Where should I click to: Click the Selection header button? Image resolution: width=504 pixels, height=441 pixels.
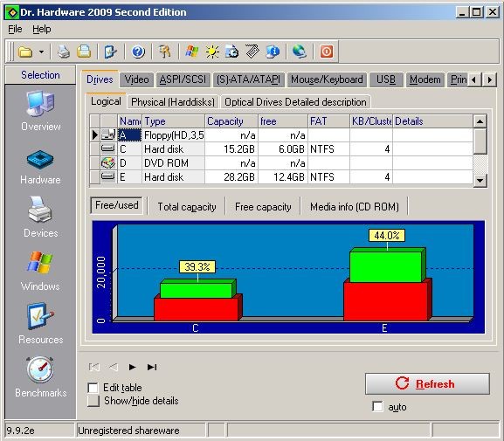tap(40, 75)
